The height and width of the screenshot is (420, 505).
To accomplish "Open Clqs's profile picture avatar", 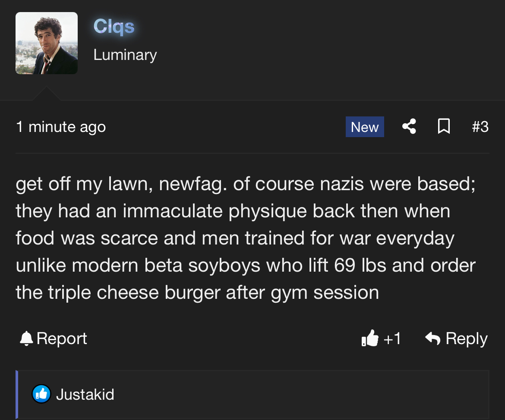I will pos(47,43).
